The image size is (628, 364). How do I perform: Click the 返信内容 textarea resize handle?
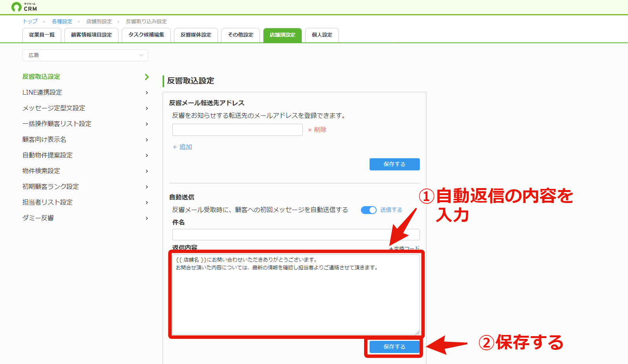[417, 333]
